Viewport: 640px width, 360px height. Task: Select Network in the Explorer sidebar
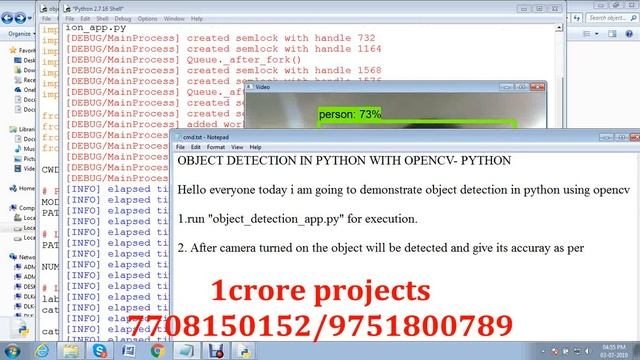(23, 257)
